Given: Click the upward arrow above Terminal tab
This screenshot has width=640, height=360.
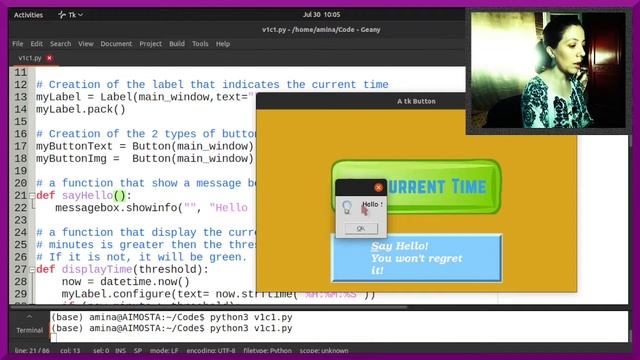Looking at the screenshot, I should (29, 316).
